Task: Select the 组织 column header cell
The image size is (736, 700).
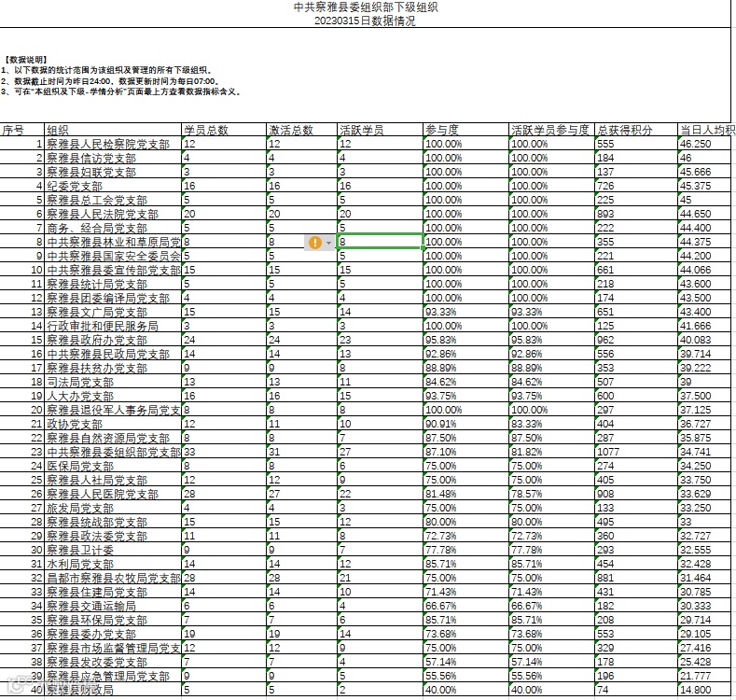Action: 113,130
